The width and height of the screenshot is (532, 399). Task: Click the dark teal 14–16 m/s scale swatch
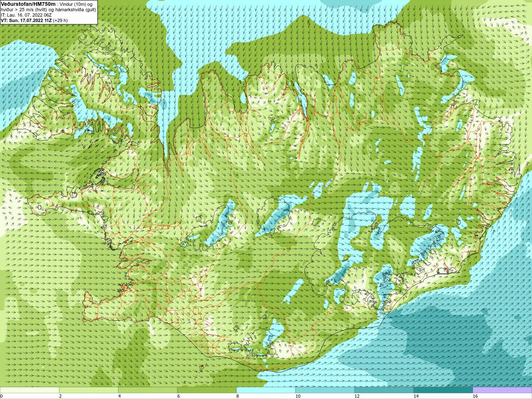tap(443, 390)
